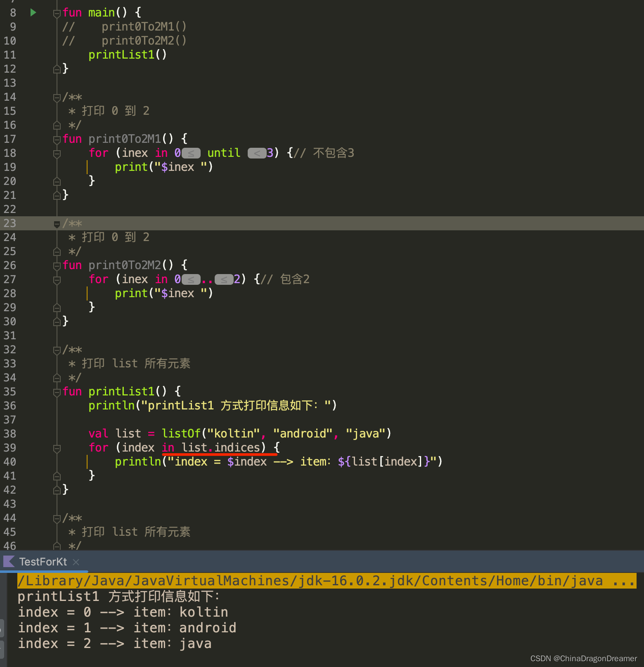Click printList1 function declaration name
Screen dimensions: 644x667
pos(121,391)
